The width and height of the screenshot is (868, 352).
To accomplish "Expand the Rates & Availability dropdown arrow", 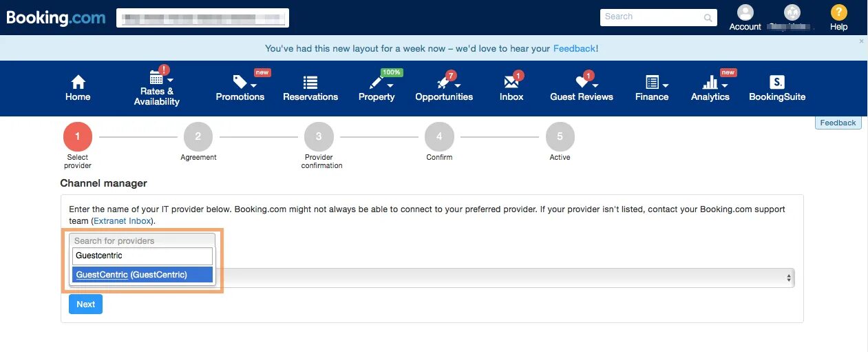I will click(170, 80).
